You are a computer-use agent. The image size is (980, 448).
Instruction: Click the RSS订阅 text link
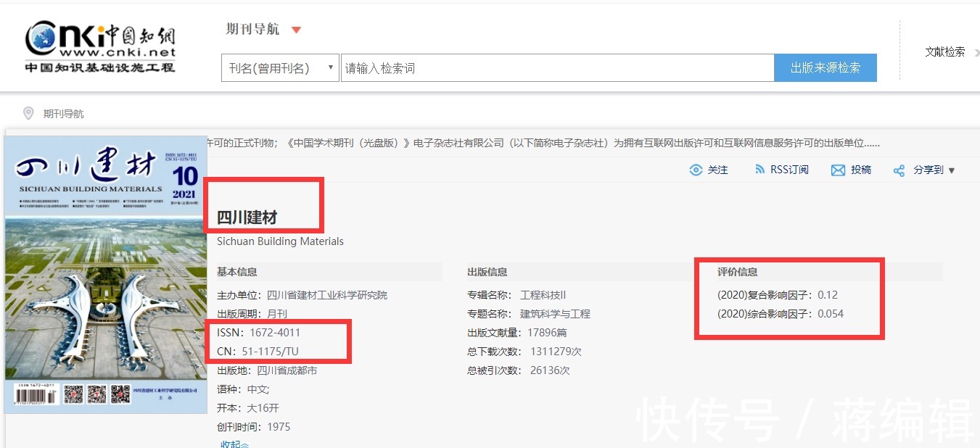coord(789,170)
